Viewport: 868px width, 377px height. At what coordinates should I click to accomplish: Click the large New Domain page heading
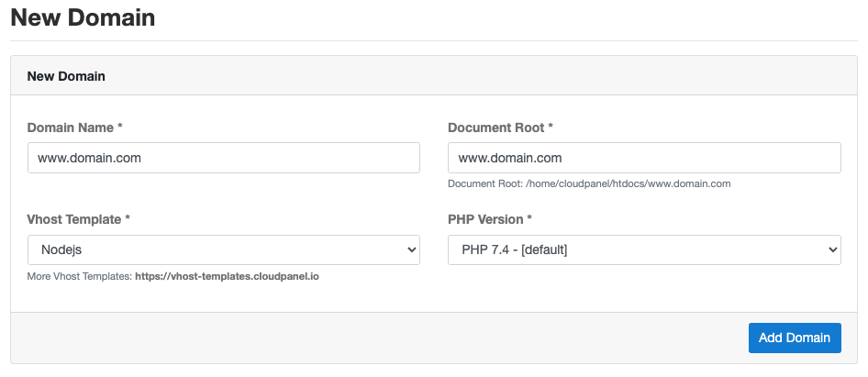(x=83, y=17)
